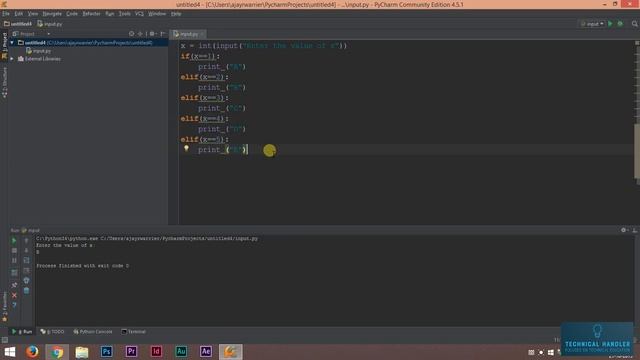Image resolution: width=640 pixels, height=360 pixels.
Task: Open the Terminal tab
Action: click(133, 331)
